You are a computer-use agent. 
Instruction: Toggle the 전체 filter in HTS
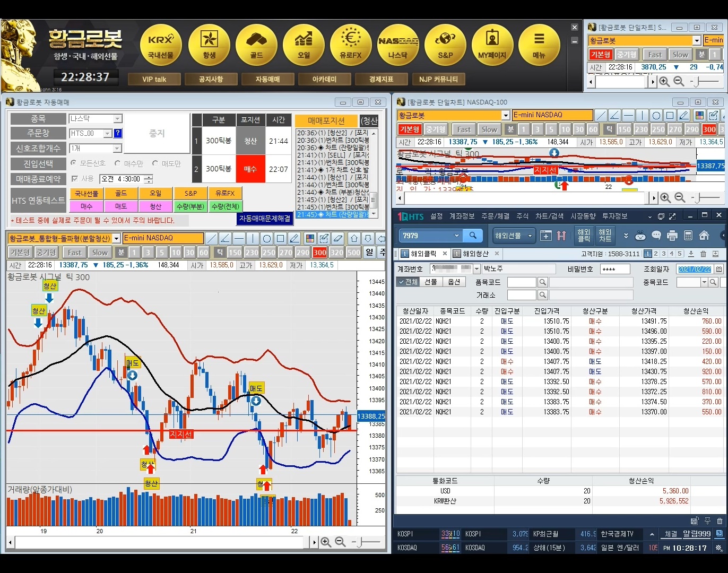[408, 282]
